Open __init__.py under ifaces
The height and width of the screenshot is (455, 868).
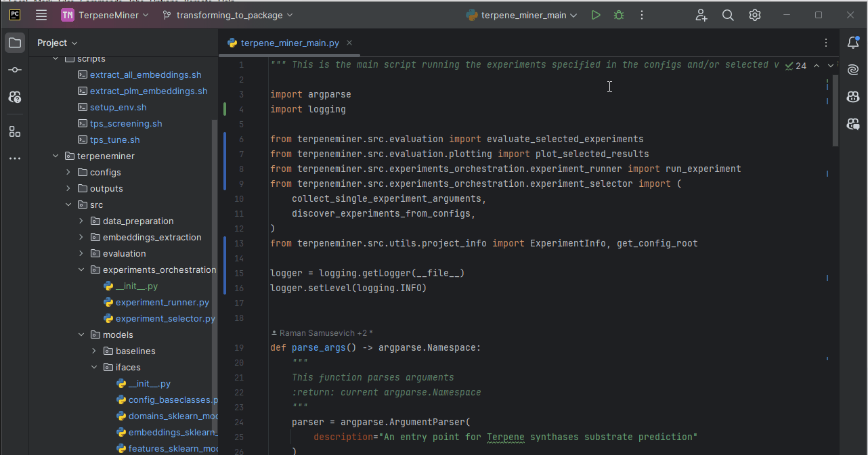pos(149,384)
